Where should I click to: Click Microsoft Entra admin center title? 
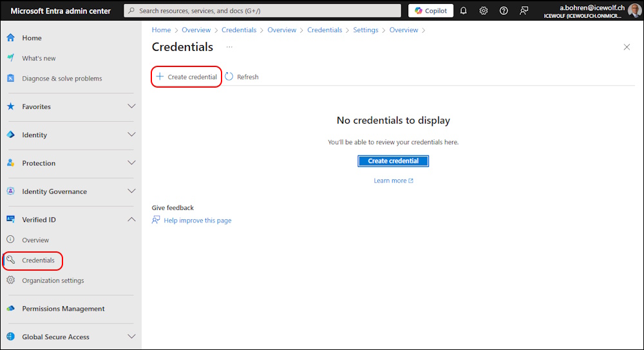[61, 11]
